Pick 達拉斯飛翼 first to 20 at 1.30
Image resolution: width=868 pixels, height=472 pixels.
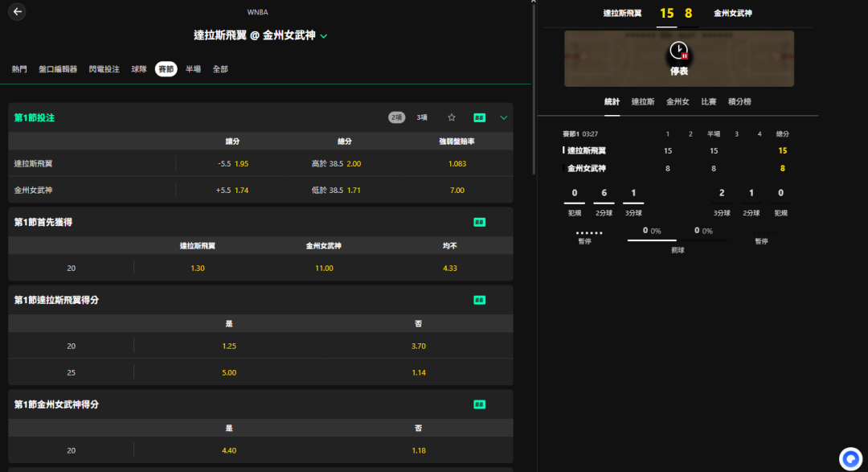198,268
